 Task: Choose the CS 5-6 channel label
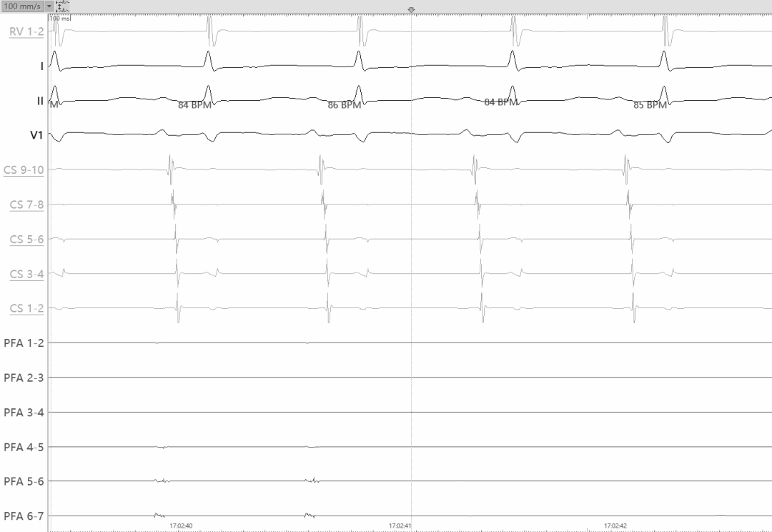coord(27,240)
